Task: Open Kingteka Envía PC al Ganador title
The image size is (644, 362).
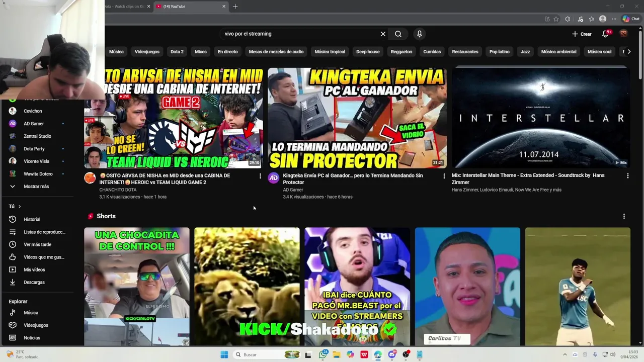Action: pyautogui.click(x=353, y=179)
